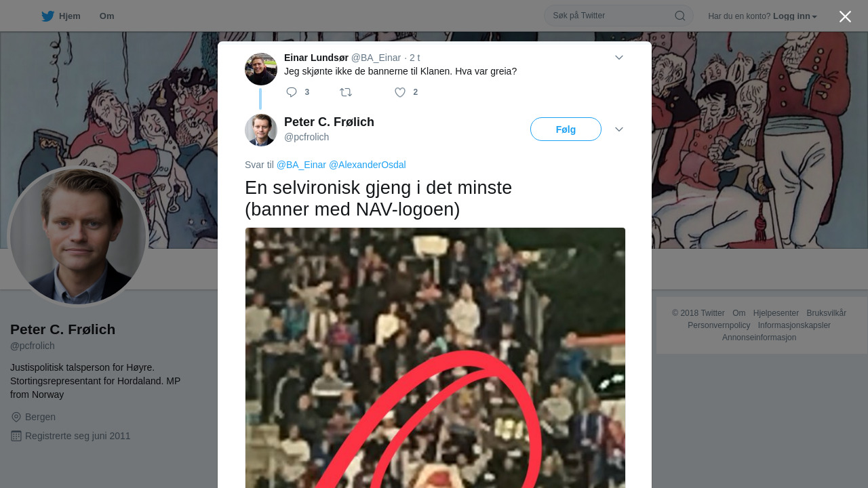Click the Søk på Twitter search field
This screenshot has width=868, height=488.
coord(610,16)
